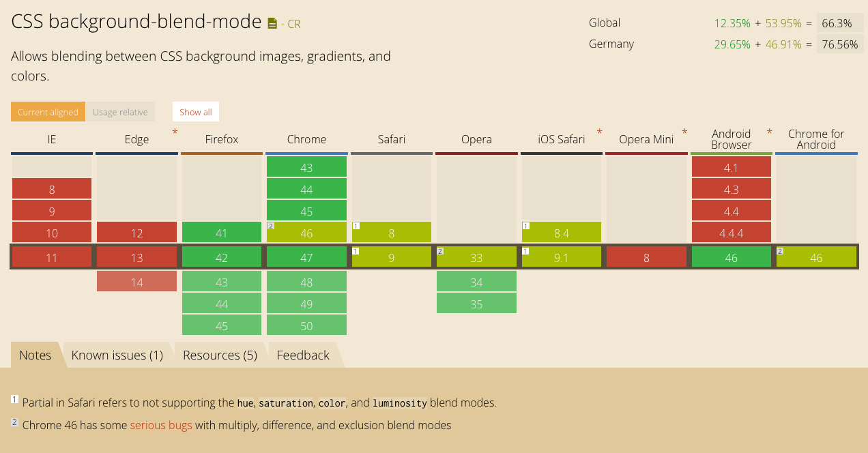This screenshot has height=453, width=868.
Task: Open the Resources (5) tab
Action: (x=220, y=355)
